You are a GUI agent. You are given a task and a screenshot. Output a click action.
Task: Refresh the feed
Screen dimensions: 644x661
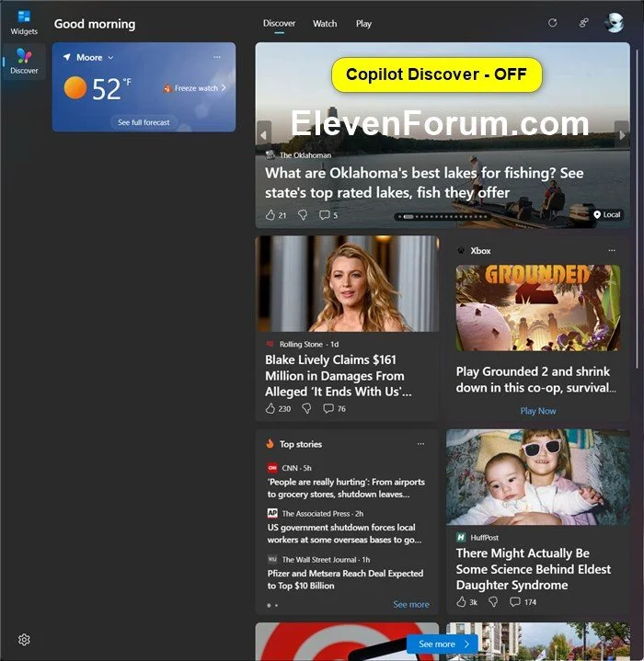pyautogui.click(x=553, y=23)
